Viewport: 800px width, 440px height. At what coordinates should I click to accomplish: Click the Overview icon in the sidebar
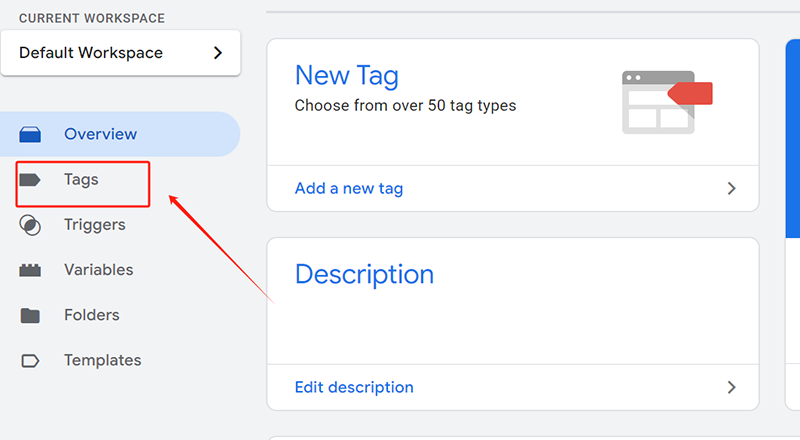pyautogui.click(x=30, y=134)
